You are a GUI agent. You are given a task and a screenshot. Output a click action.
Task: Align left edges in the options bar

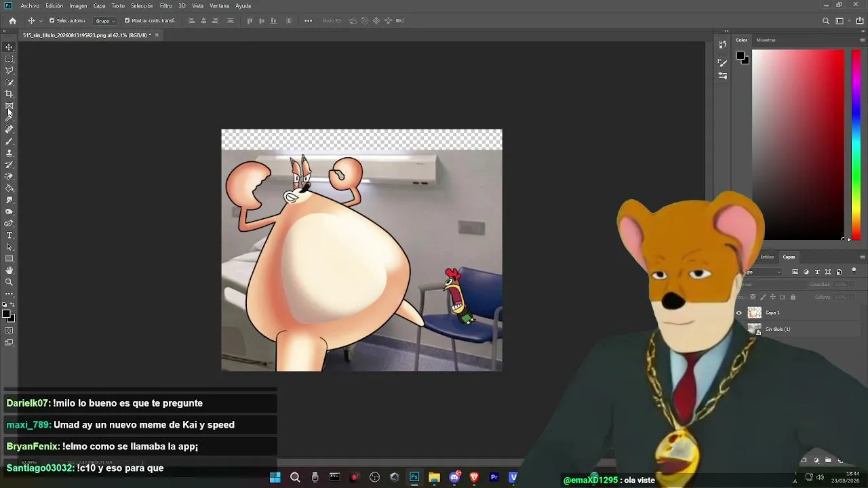coord(191,21)
